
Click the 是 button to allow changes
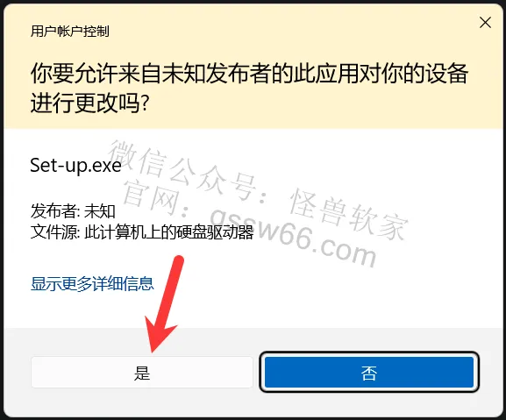142,373
